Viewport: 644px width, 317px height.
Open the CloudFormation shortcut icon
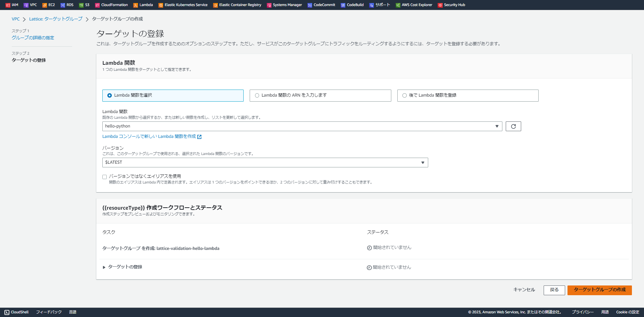click(97, 5)
